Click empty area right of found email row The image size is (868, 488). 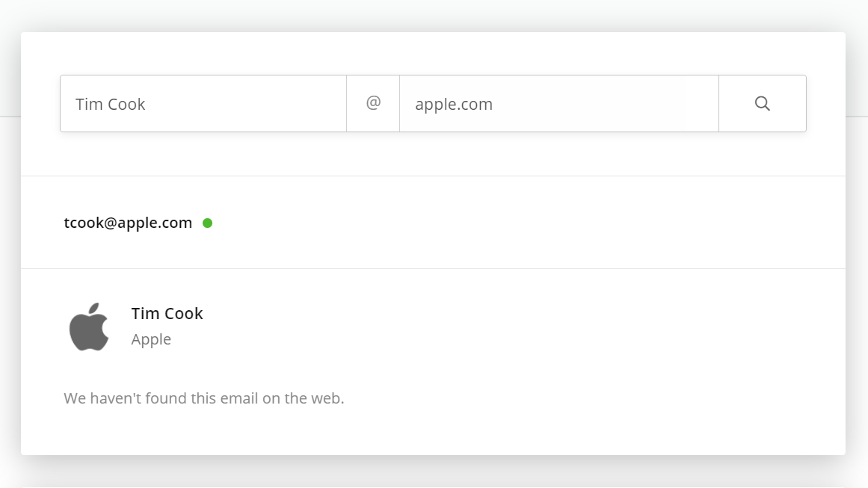[526, 223]
